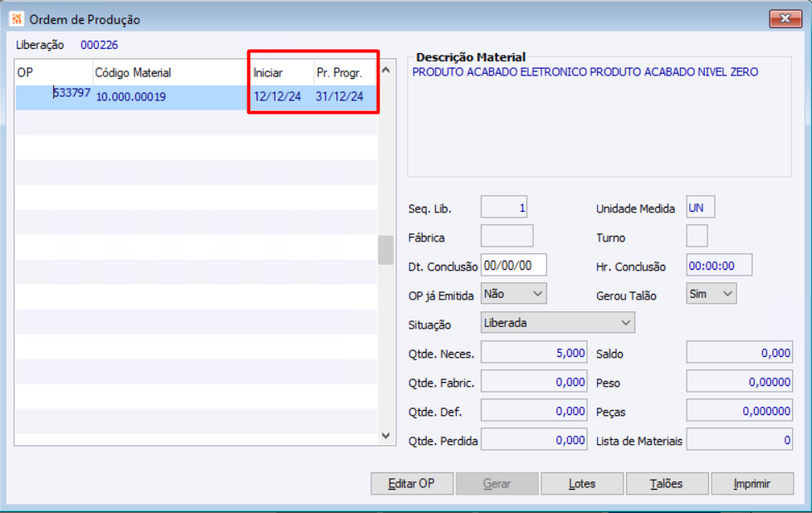Click the Qtde. Perdida field
812x513 pixels.
[x=534, y=439]
